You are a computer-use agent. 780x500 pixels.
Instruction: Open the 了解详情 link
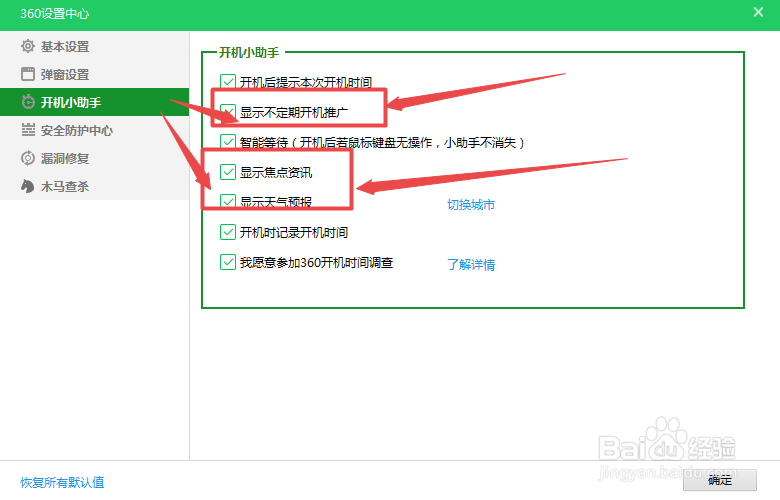(471, 264)
